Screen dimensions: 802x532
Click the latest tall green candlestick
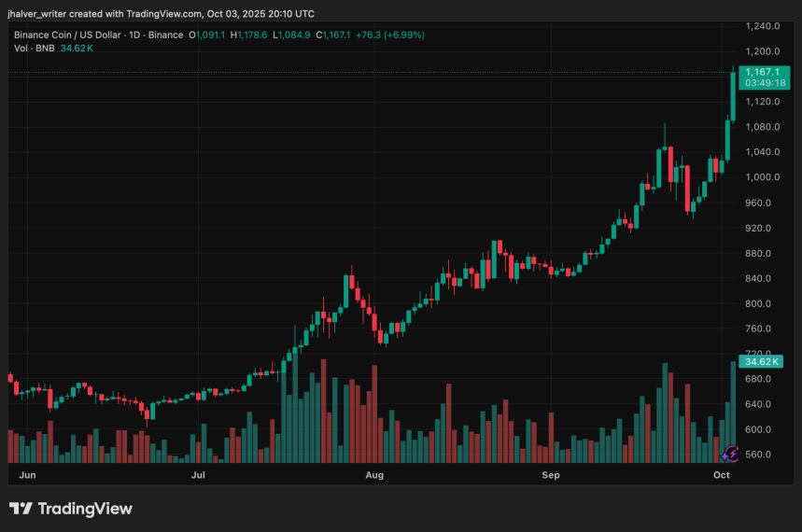click(733, 96)
